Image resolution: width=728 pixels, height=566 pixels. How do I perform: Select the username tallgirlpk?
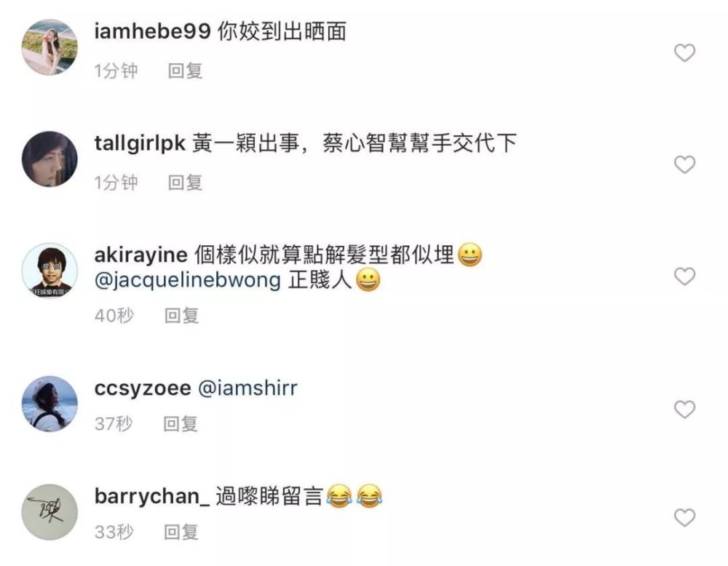click(x=140, y=143)
